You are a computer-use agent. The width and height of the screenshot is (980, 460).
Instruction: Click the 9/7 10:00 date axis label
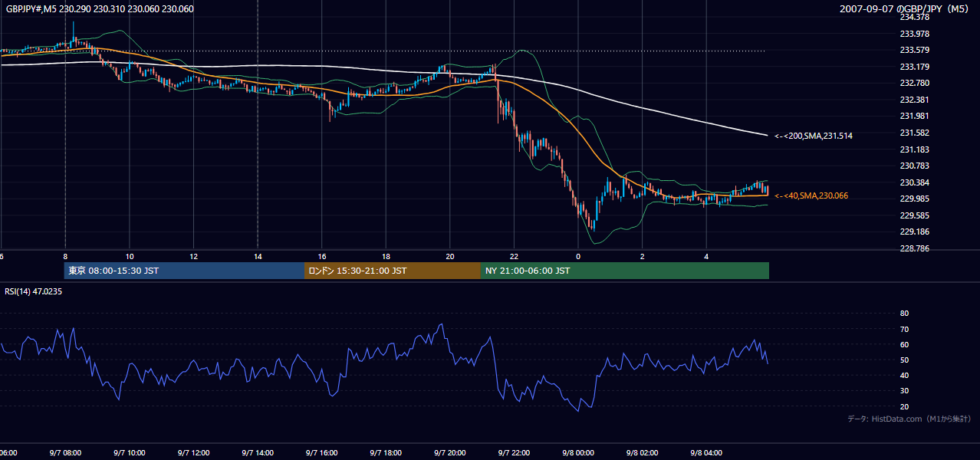pos(129,453)
